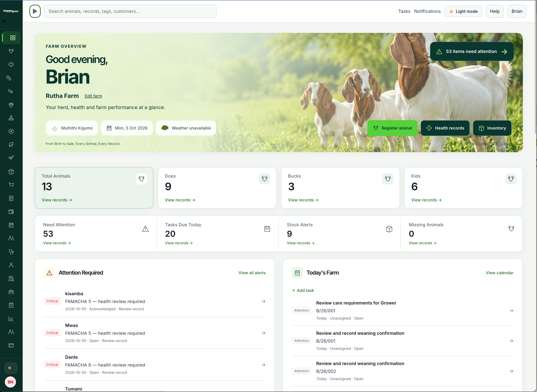The height and width of the screenshot is (392, 537).
Task: Click the Edit farm link
Action: (x=93, y=96)
